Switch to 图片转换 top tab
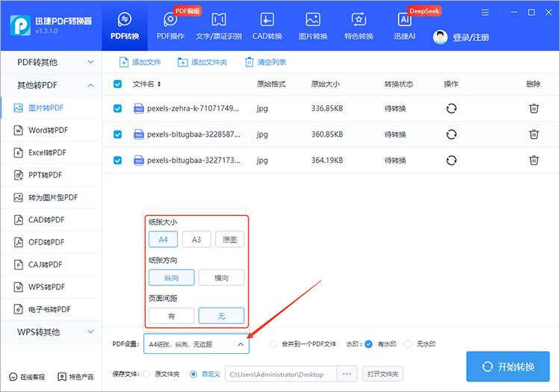This screenshot has height=392, width=560. [x=313, y=25]
